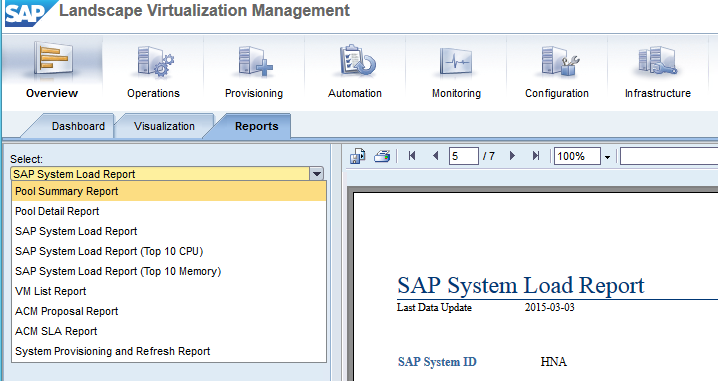The height and width of the screenshot is (381, 718).
Task: Jump to the last report page
Action: [x=536, y=156]
